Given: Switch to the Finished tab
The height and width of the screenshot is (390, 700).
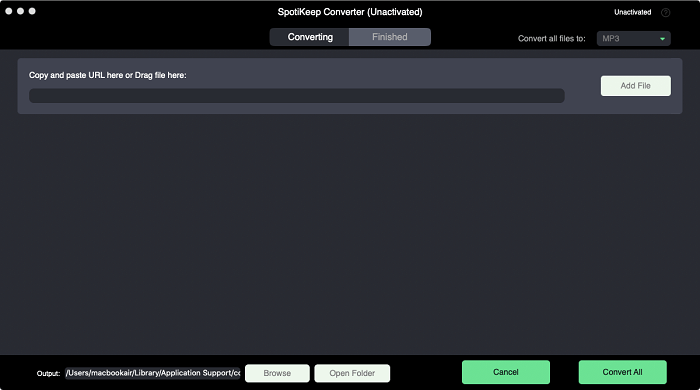Looking at the screenshot, I should click(390, 37).
